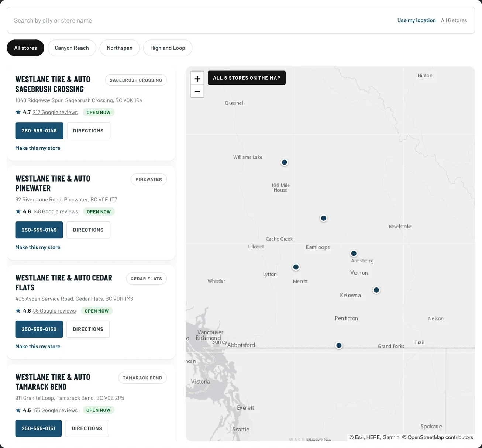Click Tamarack Bend star rating icon

pyautogui.click(x=18, y=410)
